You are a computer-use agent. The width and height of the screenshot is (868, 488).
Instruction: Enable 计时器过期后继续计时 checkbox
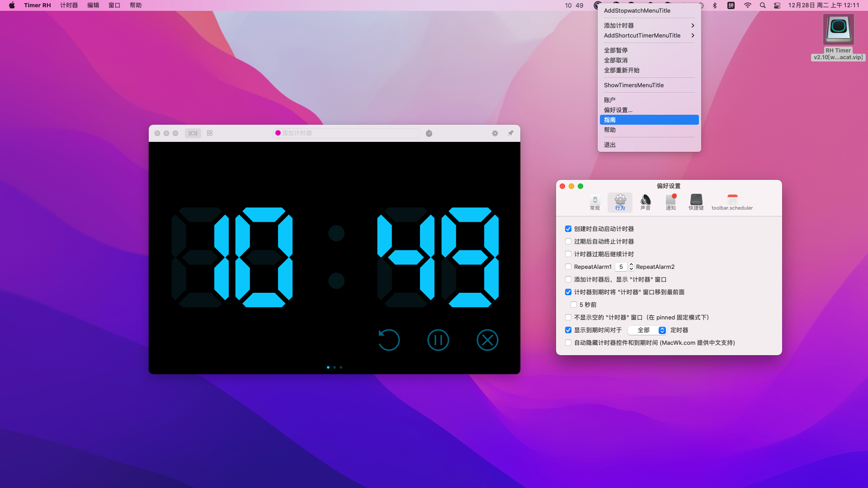click(x=568, y=254)
